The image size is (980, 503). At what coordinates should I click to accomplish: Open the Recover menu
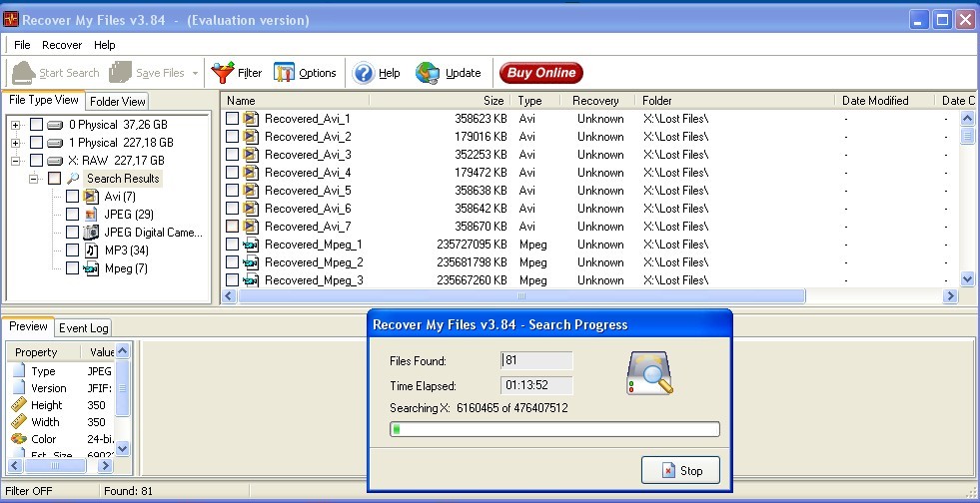pos(62,45)
